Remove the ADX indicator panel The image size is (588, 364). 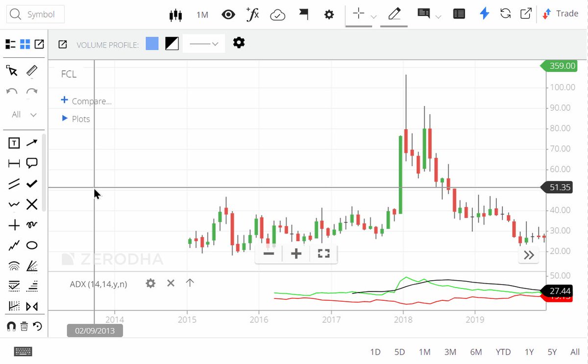171,283
